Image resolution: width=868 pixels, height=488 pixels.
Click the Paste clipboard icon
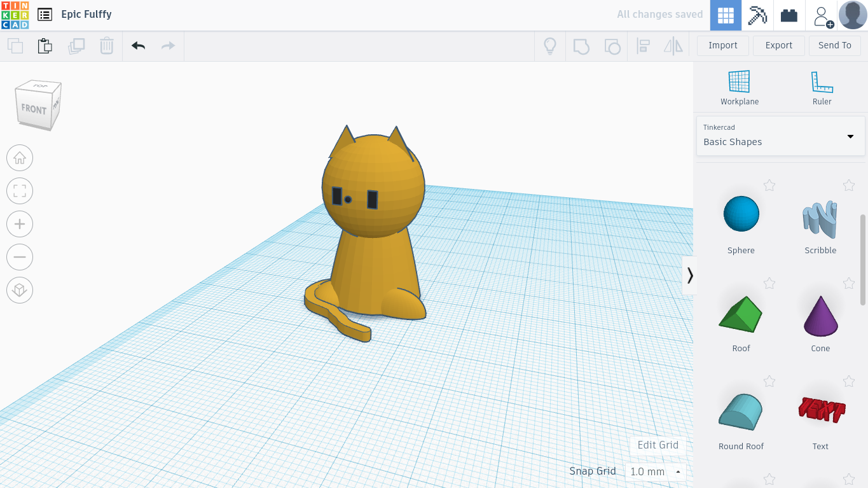click(x=45, y=46)
